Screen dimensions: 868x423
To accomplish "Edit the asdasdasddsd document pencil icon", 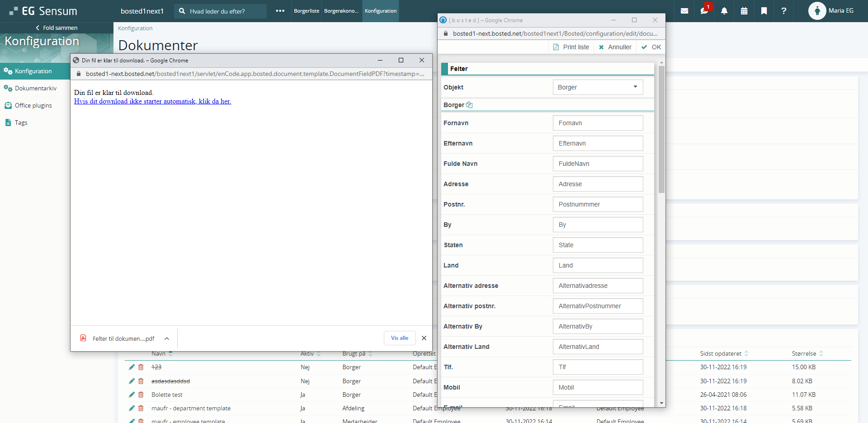I will tap(132, 381).
